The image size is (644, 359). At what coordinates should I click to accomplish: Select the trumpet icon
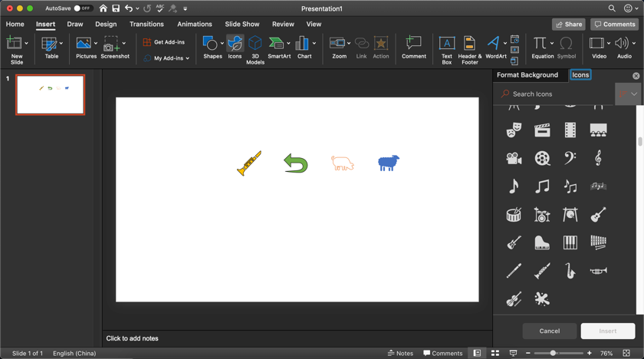point(599,271)
